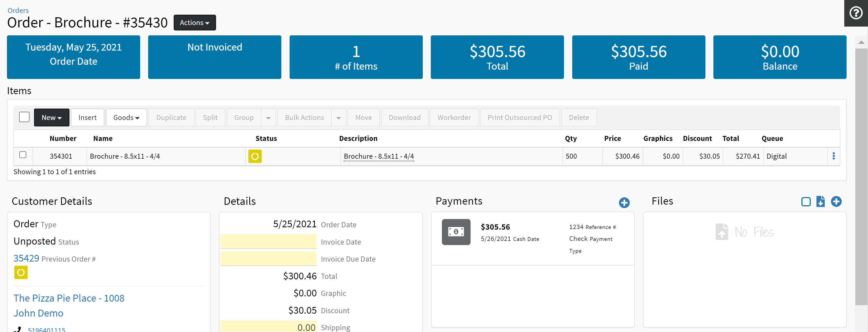Add a new file with plus icon
Viewport: 868px width, 332px height.
tap(836, 201)
